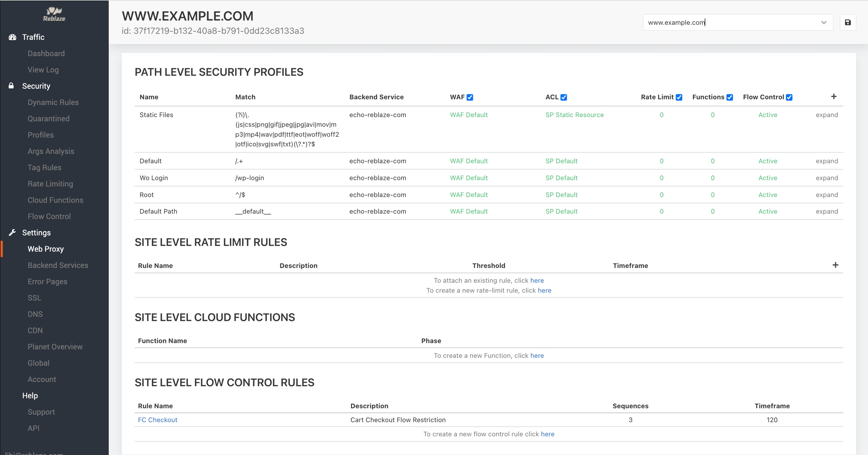Open the SP Static Resource ACL link
868x455 pixels.
click(574, 115)
